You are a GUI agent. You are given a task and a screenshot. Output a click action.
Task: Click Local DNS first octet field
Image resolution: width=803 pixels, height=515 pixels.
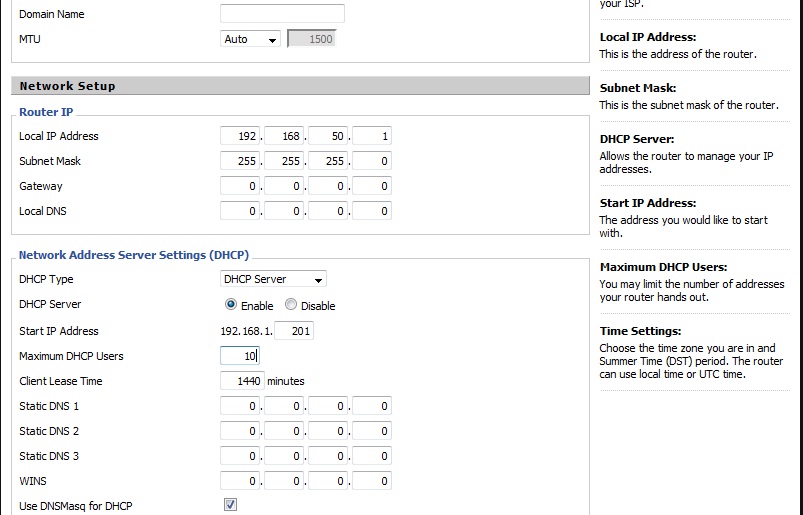tap(240, 211)
